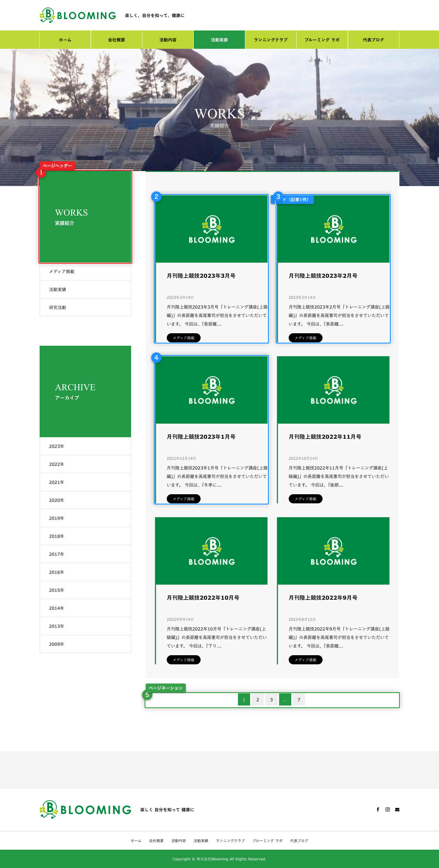Click the mail envelope icon in the footer
Screen dimensions: 439x868
tap(397, 809)
